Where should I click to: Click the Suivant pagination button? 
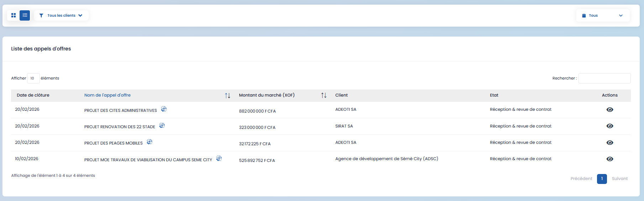pyautogui.click(x=619, y=179)
